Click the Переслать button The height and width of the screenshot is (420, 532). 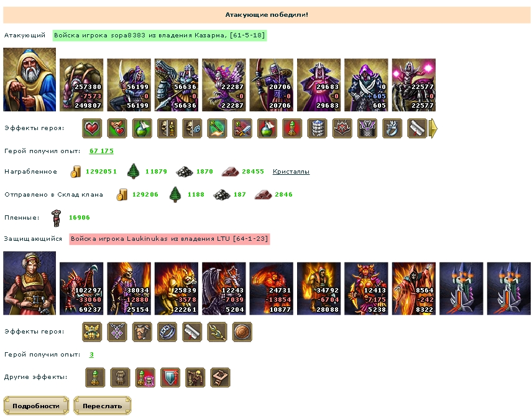point(102,406)
